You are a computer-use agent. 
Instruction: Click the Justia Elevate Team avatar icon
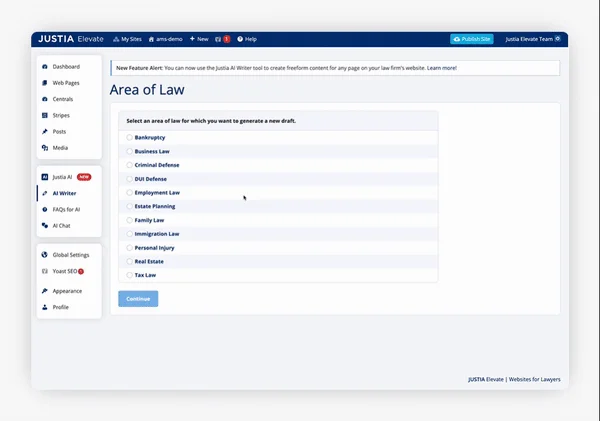[558, 39]
